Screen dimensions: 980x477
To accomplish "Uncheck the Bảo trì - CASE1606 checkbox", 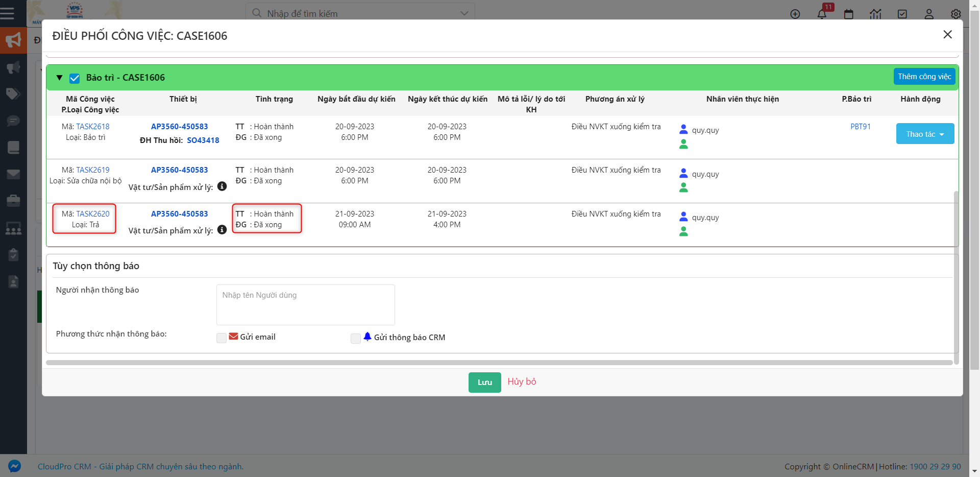I will point(75,78).
